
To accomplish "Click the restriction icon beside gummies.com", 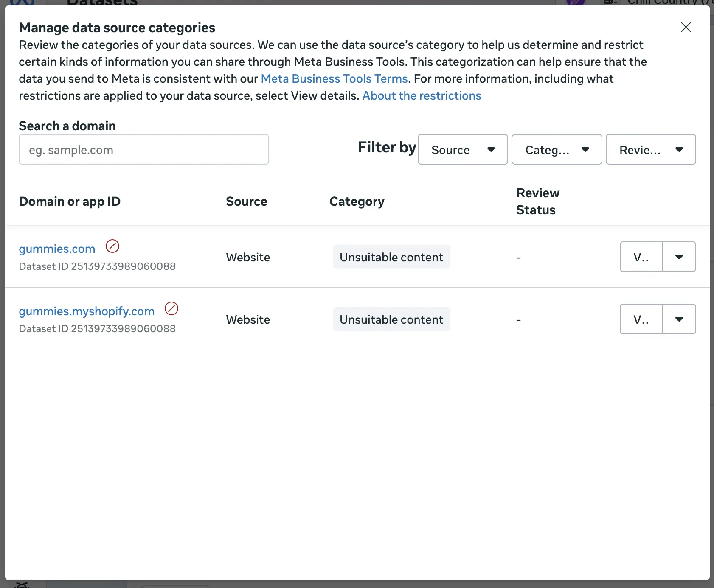I will click(x=112, y=246).
